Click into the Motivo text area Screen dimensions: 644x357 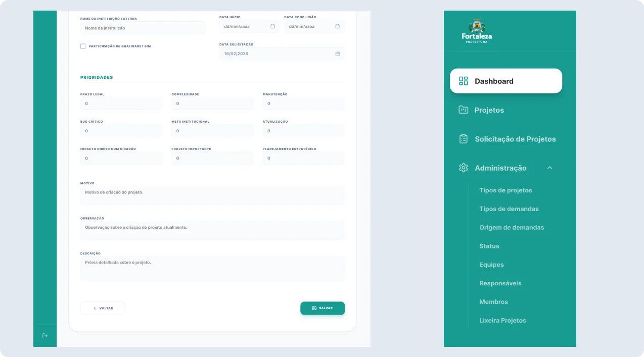click(212, 195)
